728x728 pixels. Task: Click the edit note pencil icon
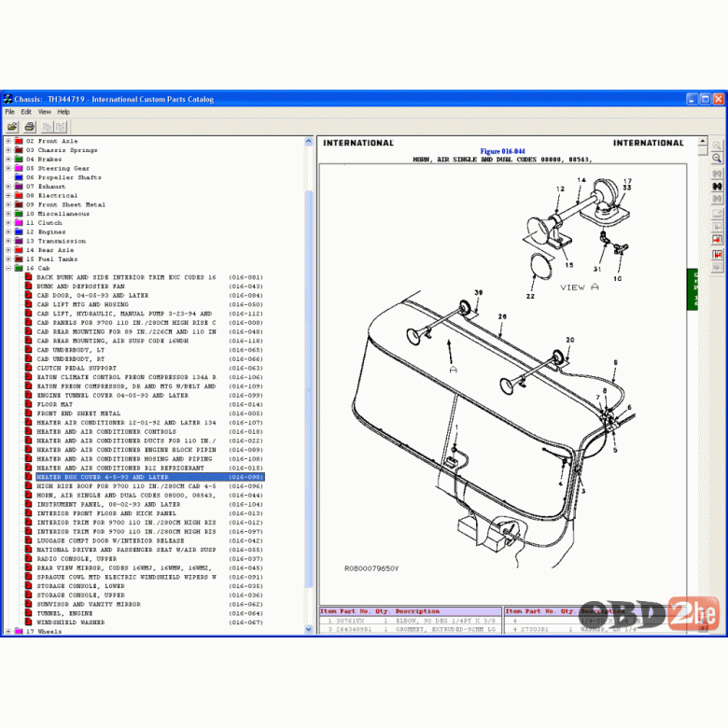tap(717, 214)
